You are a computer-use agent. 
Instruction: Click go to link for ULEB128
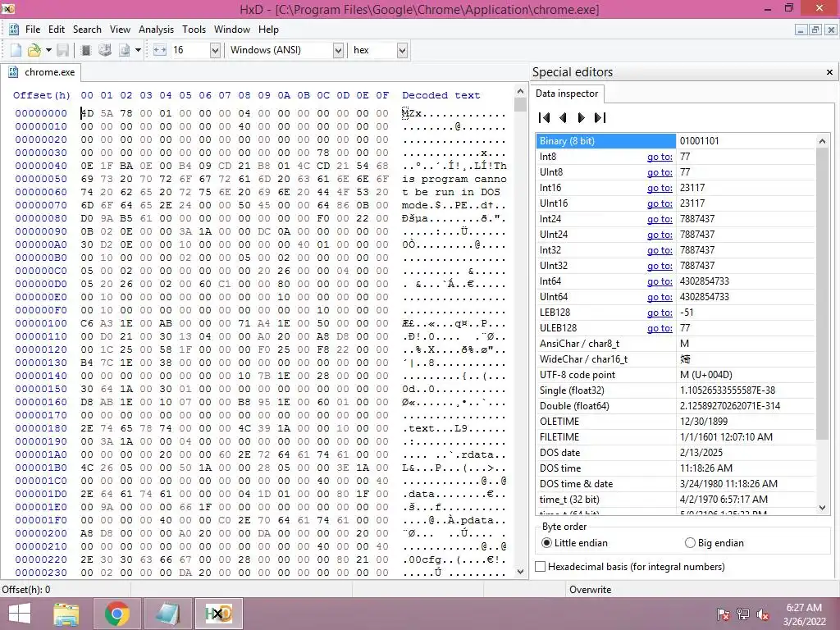click(660, 328)
